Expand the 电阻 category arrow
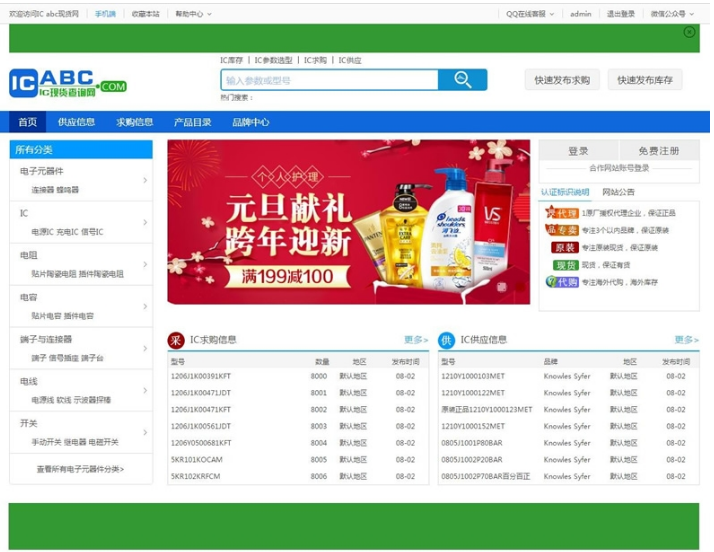Screen dimensions: 714x552 145,264
